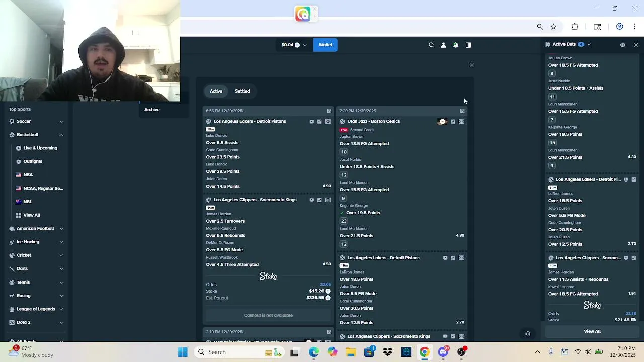Click Cashout is not available button
644x362 pixels.
[268, 315]
